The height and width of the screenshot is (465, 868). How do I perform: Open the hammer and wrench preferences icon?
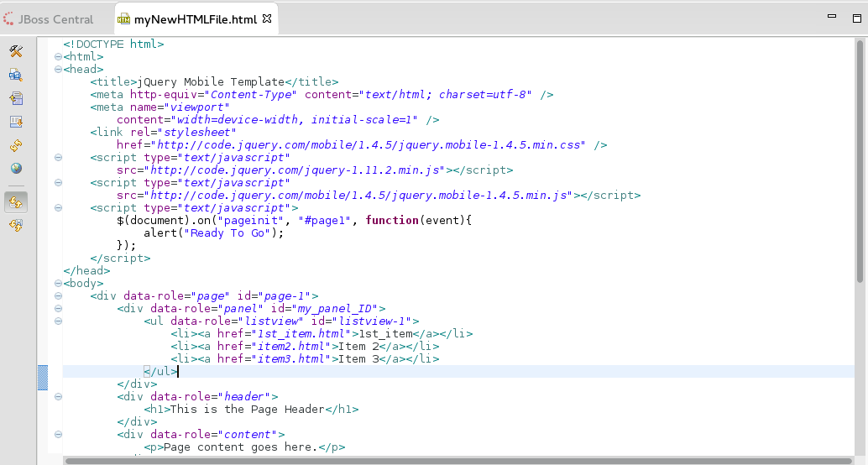(x=16, y=51)
